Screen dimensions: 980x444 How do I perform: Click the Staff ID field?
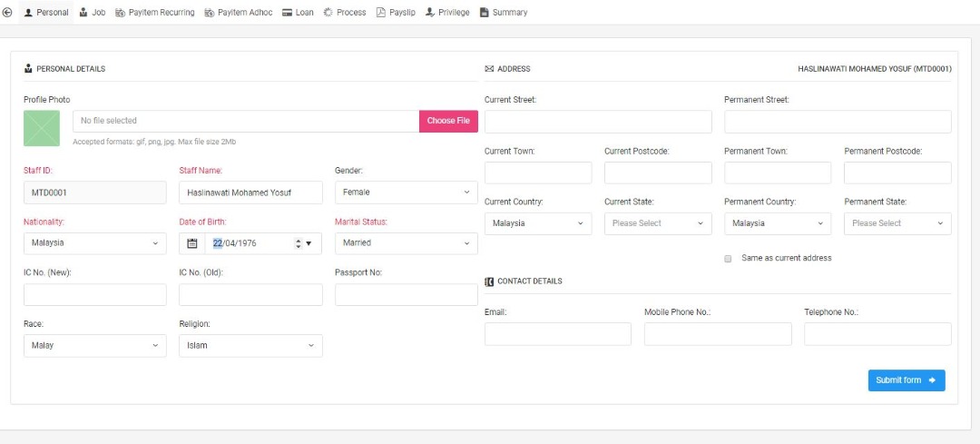[x=95, y=192]
